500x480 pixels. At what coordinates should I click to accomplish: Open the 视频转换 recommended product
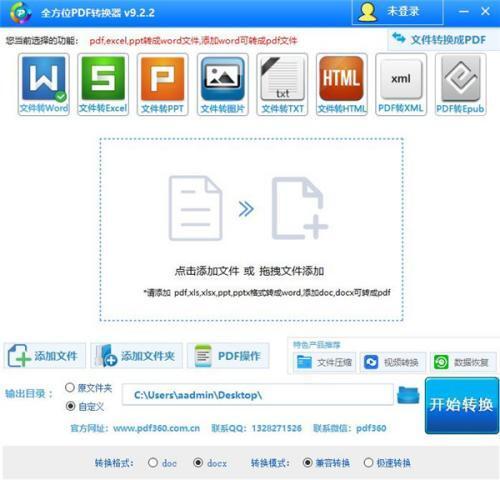[393, 362]
